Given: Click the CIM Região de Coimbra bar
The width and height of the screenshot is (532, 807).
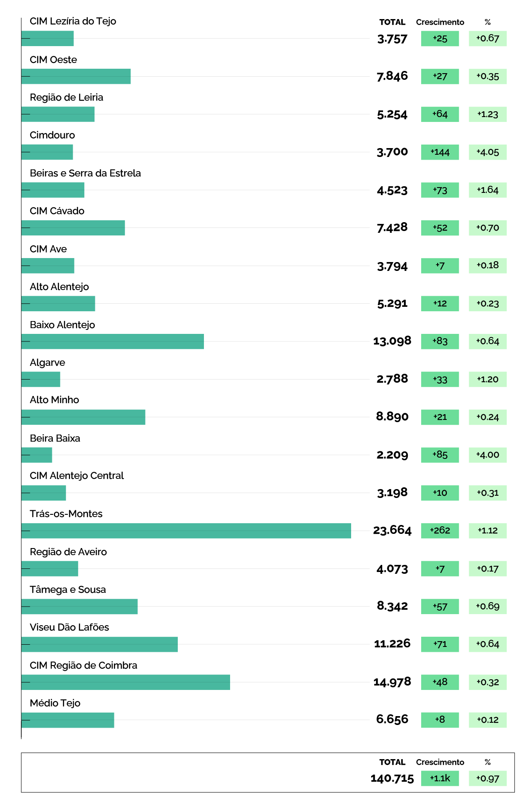Looking at the screenshot, I should (x=125, y=682).
